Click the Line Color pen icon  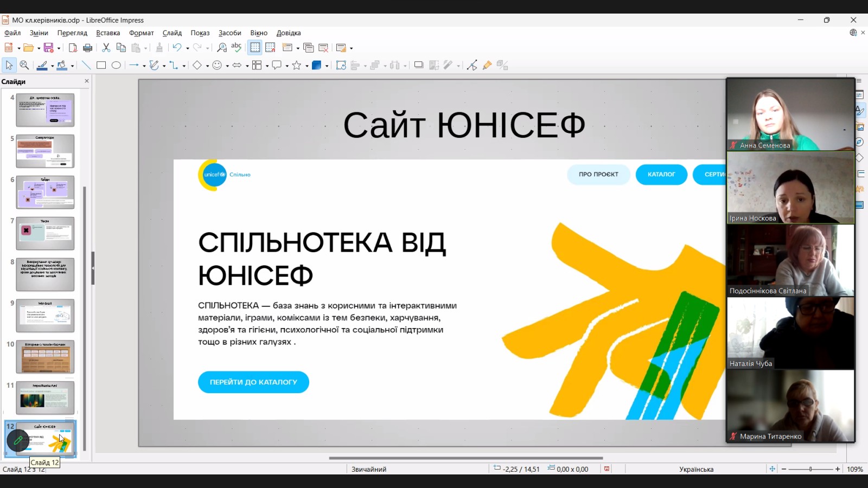[42, 65]
